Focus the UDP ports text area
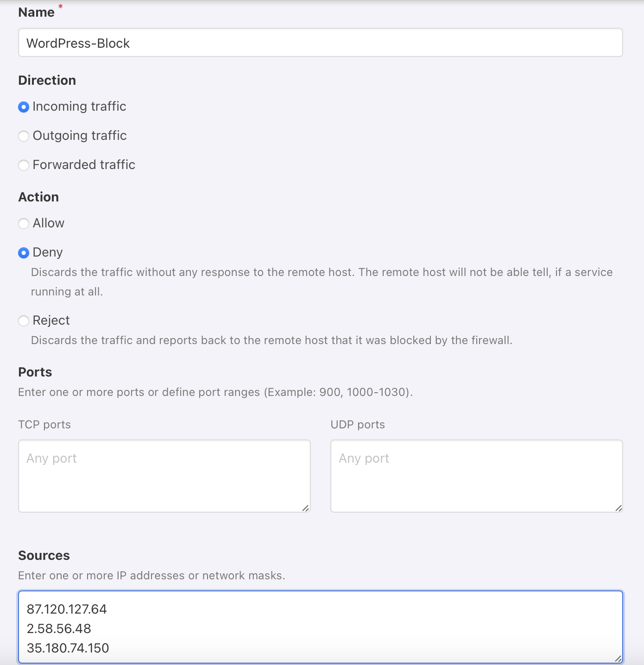This screenshot has width=644, height=665. pyautogui.click(x=476, y=476)
